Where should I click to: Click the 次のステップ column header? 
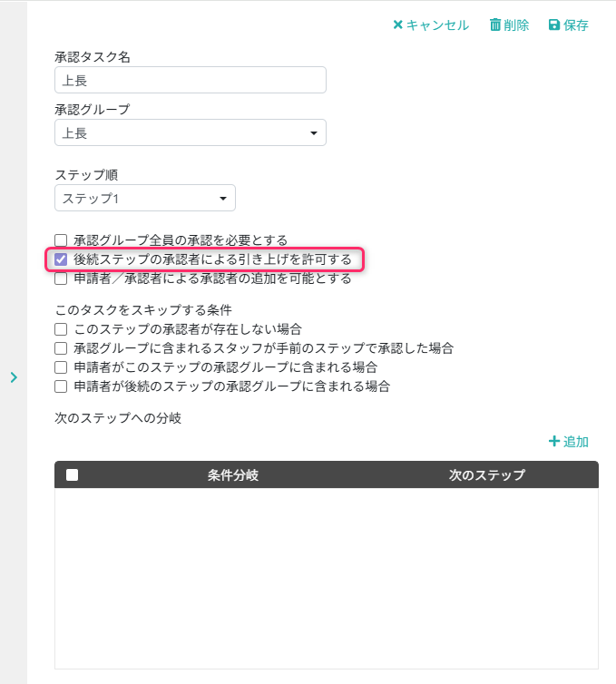tap(486, 475)
